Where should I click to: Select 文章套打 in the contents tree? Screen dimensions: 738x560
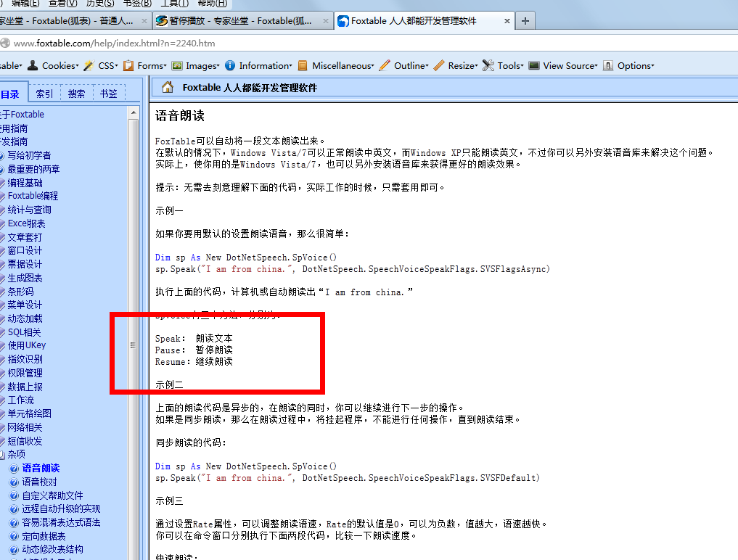[25, 237]
